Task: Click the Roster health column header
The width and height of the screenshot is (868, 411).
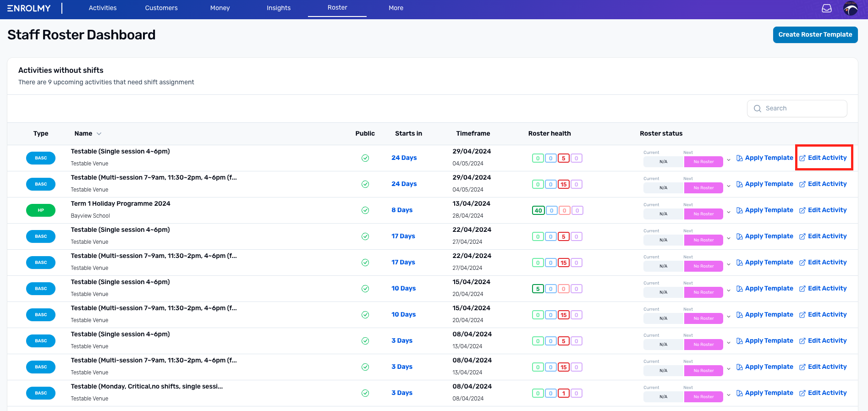Action: point(549,134)
